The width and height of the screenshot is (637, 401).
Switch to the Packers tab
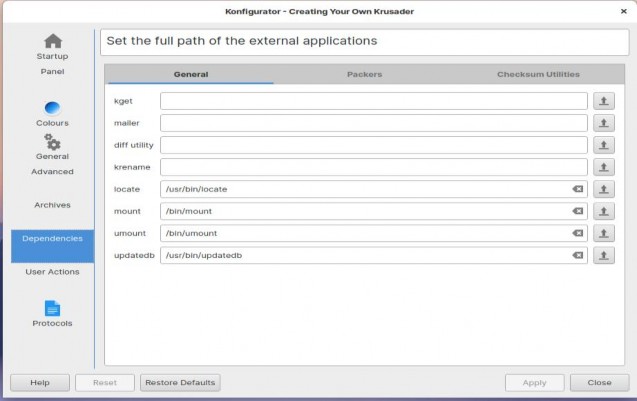pos(364,74)
